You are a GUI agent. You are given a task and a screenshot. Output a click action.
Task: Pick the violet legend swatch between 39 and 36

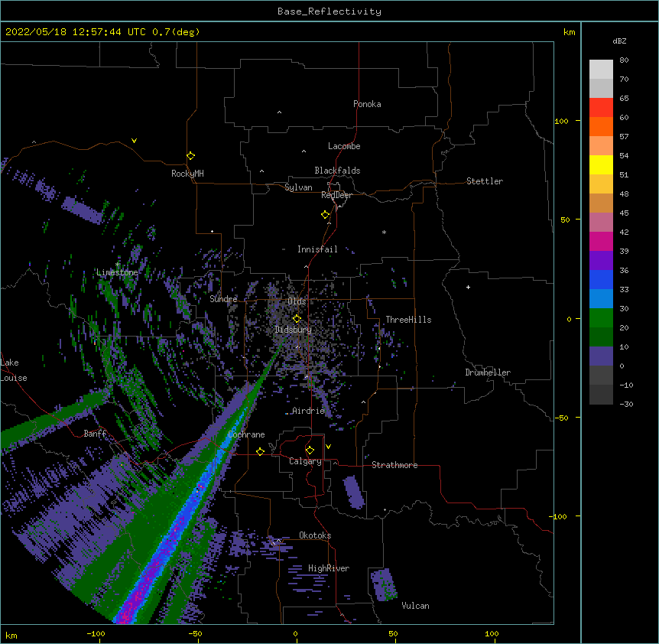pos(601,261)
